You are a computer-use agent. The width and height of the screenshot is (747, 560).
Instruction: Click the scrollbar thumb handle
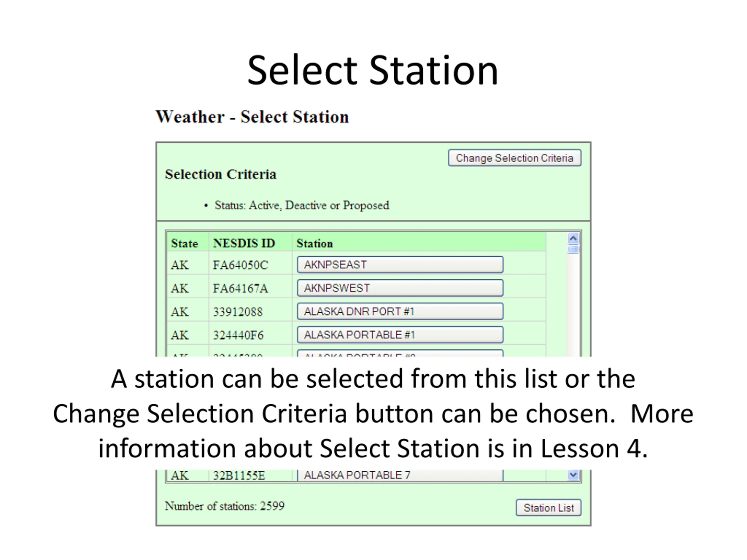tap(573, 249)
